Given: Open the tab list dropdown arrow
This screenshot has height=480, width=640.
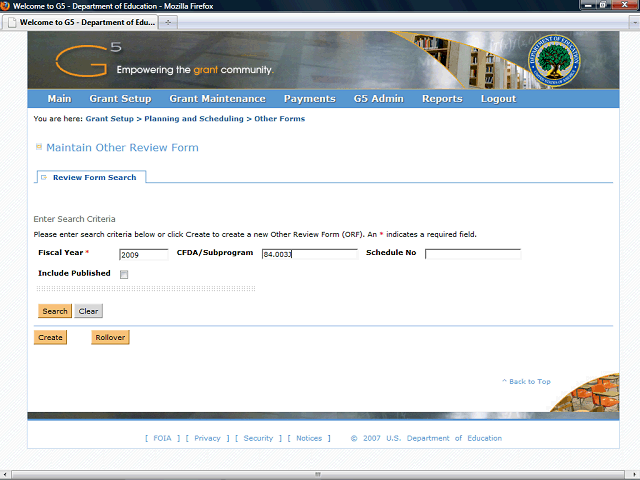Looking at the screenshot, I should point(635,23).
